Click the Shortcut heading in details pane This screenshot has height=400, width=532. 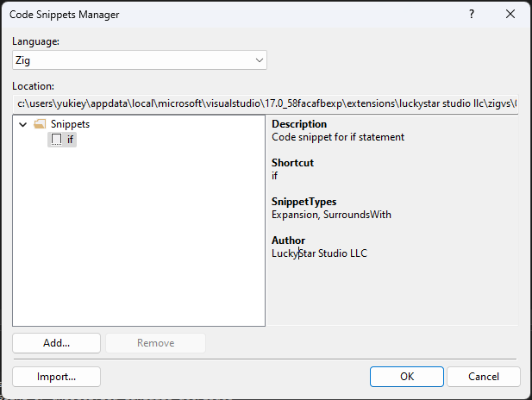click(x=292, y=163)
